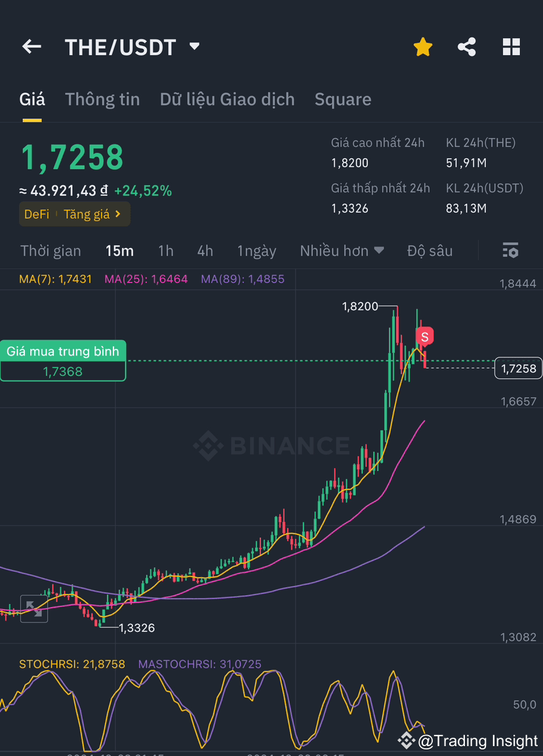Viewport: 543px width, 756px height.
Task: Open the chart indicator settings icon
Action: tap(510, 250)
